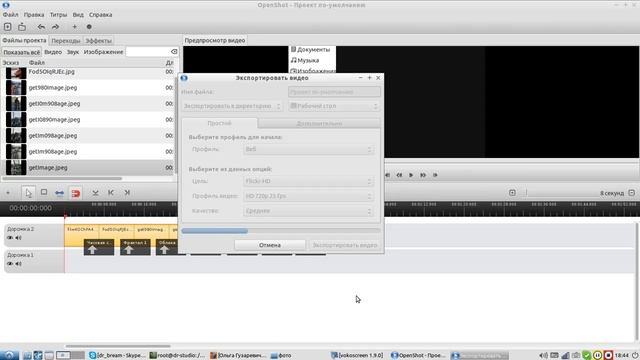Click the zoom out timeline icon
The image size is (640, 360).
click(631, 193)
